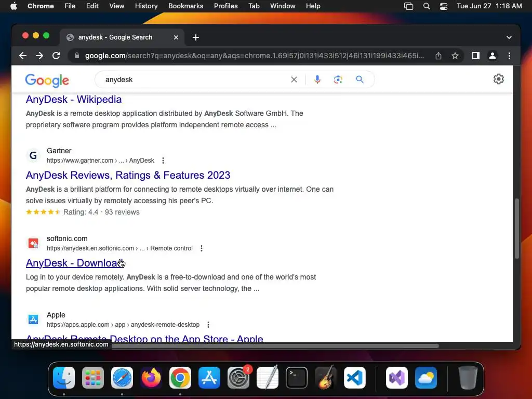Screen dimensions: 532x399
Task: Open the AnyDesk - Download softonic link
Action: pos(75,263)
